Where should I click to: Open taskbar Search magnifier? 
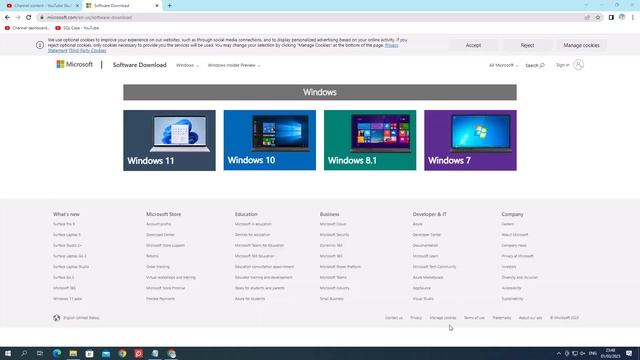tap(24, 353)
